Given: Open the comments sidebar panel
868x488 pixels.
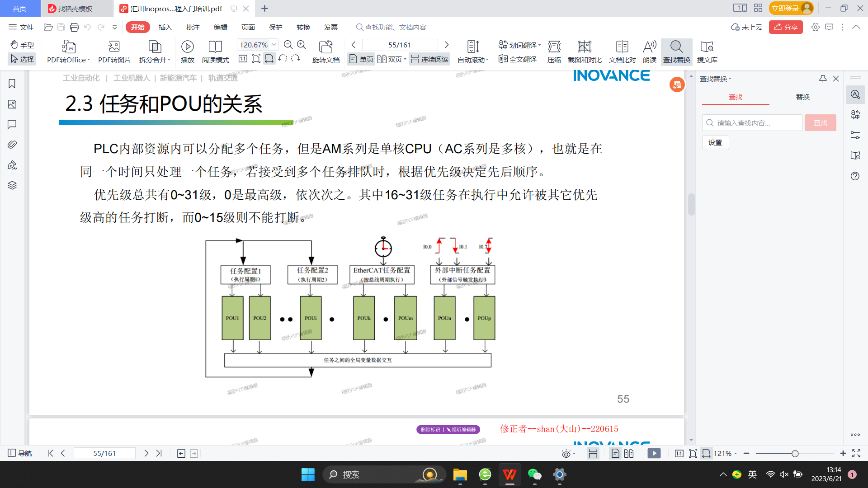Looking at the screenshot, I should pyautogui.click(x=12, y=124).
